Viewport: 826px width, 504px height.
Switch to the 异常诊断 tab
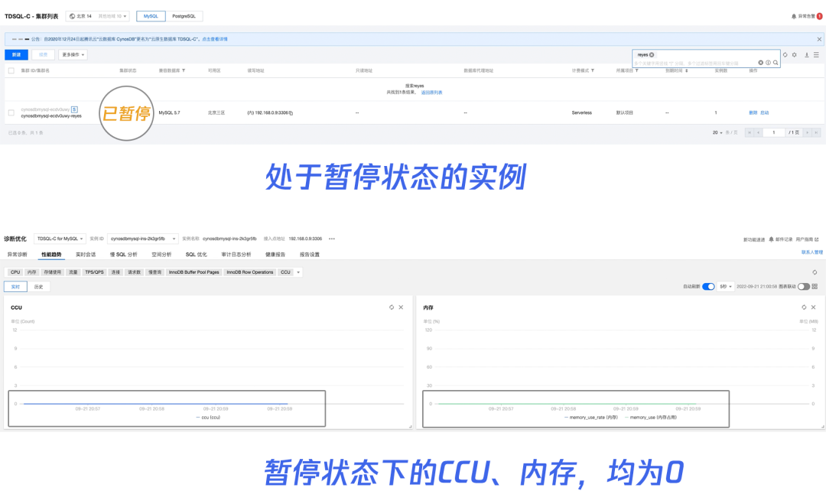pos(18,255)
